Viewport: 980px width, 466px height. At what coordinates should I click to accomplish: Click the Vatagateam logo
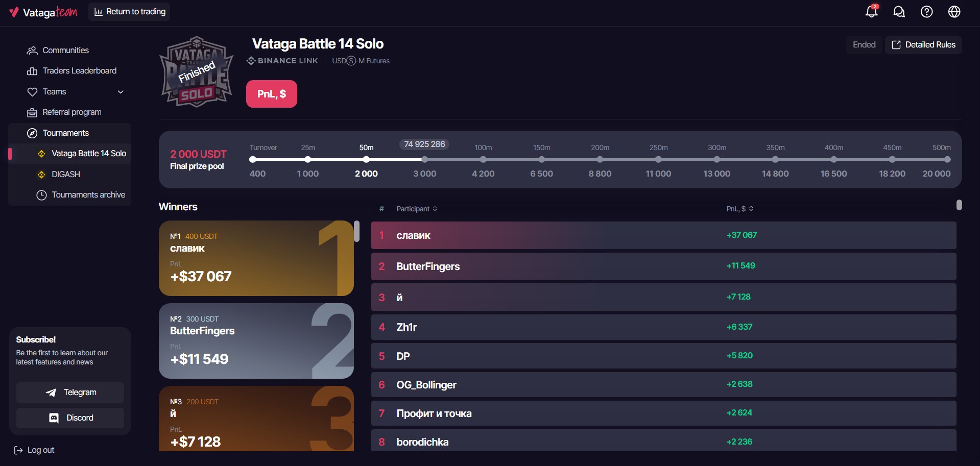(x=43, y=12)
